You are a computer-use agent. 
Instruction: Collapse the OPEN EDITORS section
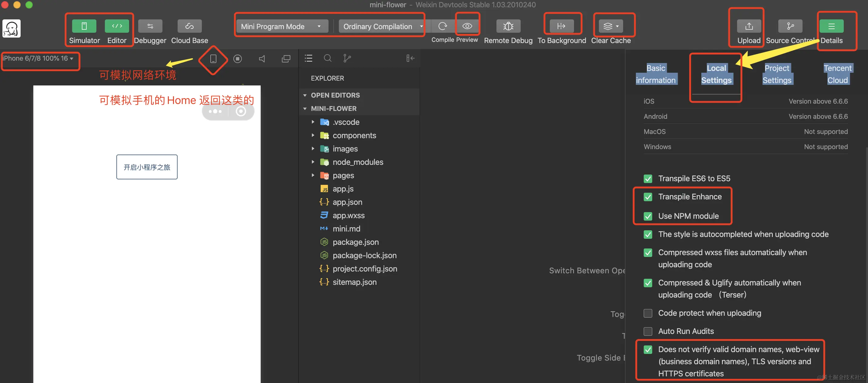tap(335, 95)
